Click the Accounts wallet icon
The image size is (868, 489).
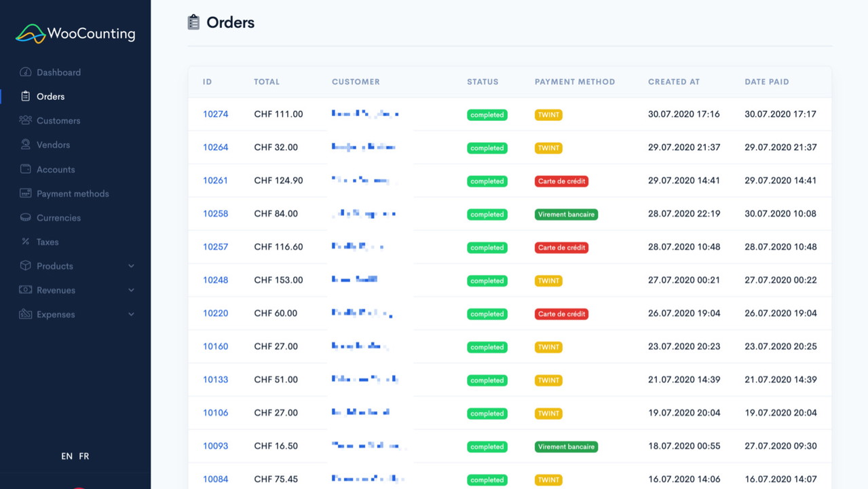point(25,169)
